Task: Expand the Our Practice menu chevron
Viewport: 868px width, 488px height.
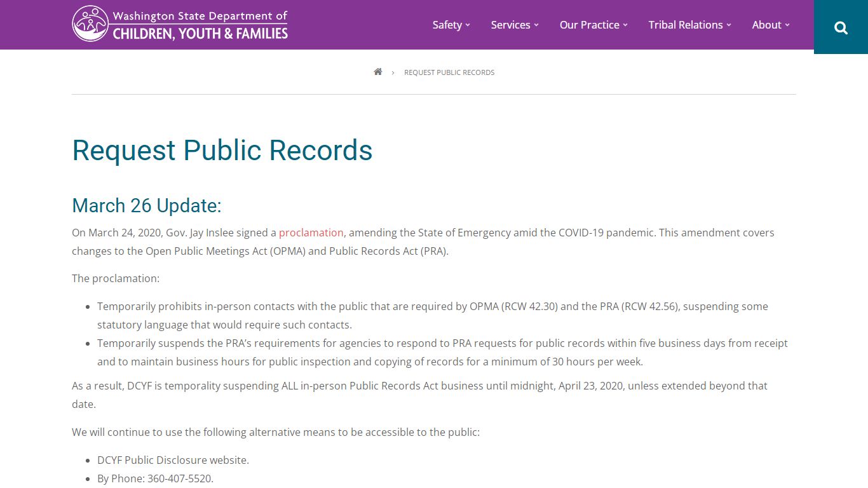Action: [x=625, y=25]
